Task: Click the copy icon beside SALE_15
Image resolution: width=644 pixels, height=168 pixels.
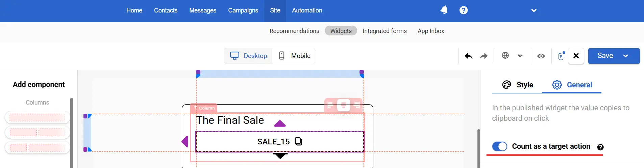Action: (x=298, y=141)
